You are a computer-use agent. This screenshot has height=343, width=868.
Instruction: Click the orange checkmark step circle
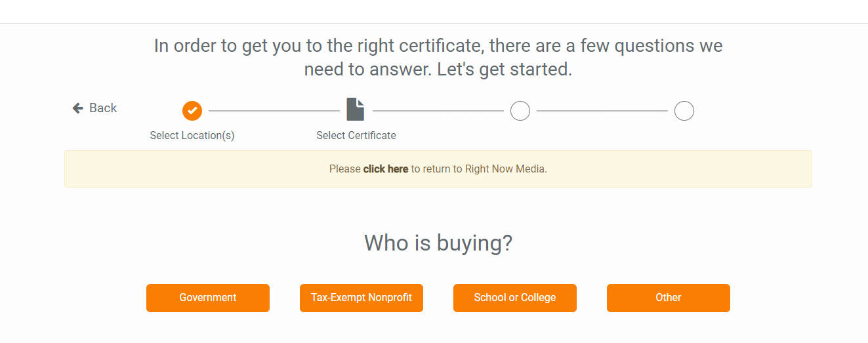[x=192, y=111]
